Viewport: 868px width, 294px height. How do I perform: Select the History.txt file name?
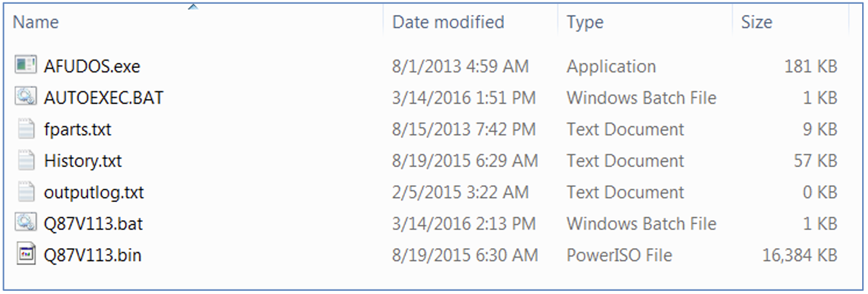coord(83,161)
